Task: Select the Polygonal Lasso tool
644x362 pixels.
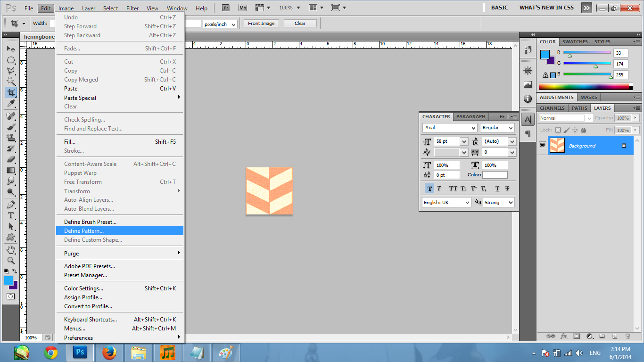Action: click(11, 71)
